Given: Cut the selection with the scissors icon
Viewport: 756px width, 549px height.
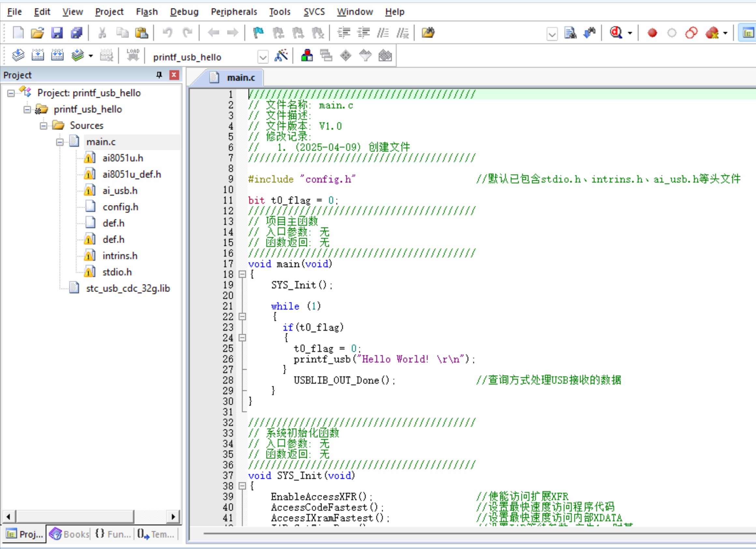Looking at the screenshot, I should [x=102, y=33].
